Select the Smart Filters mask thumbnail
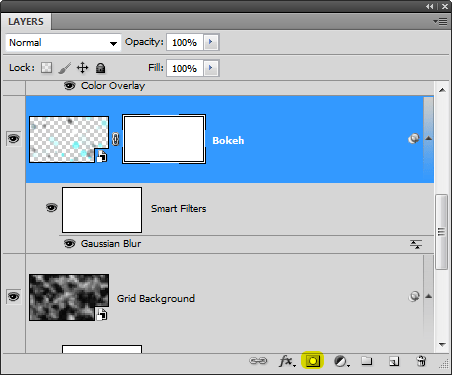 [102, 210]
